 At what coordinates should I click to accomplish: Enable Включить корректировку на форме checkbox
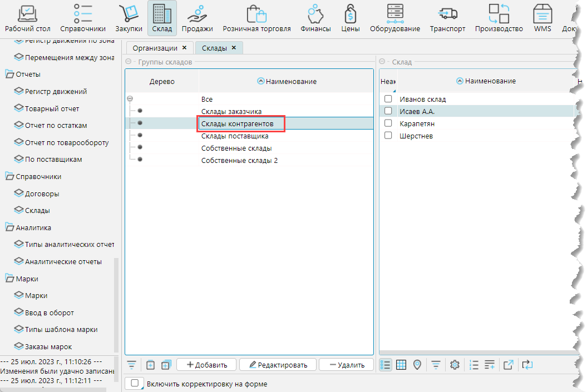[x=135, y=384]
